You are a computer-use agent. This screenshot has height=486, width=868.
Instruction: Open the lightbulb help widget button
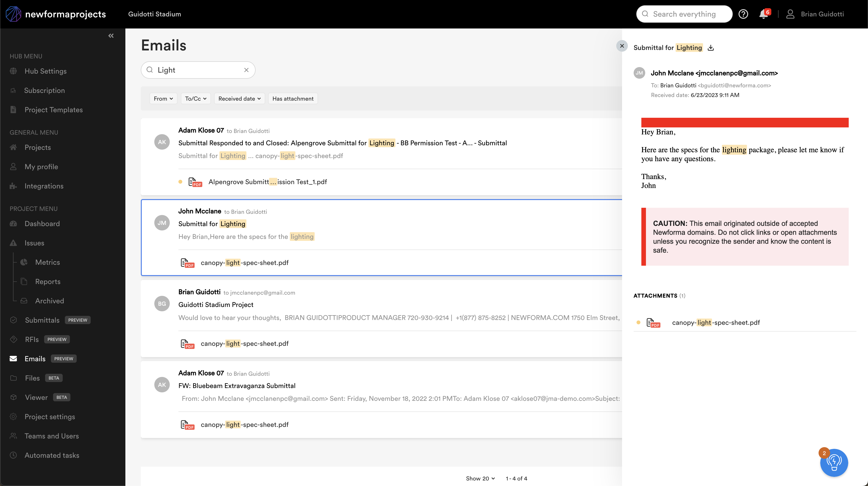click(834, 463)
